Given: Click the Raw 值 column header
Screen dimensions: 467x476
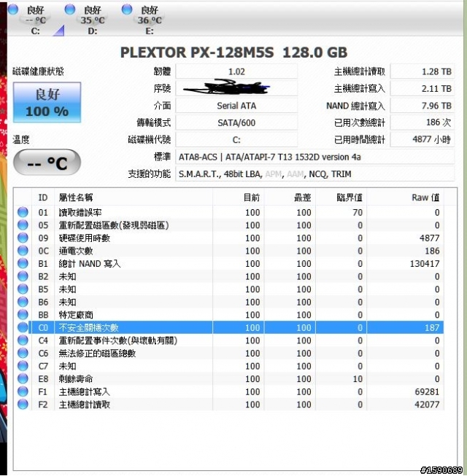Looking at the screenshot, I should pyautogui.click(x=405, y=198).
